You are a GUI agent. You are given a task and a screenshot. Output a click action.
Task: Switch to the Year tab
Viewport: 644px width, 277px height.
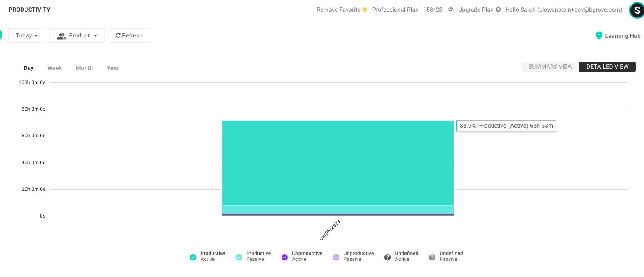click(113, 68)
